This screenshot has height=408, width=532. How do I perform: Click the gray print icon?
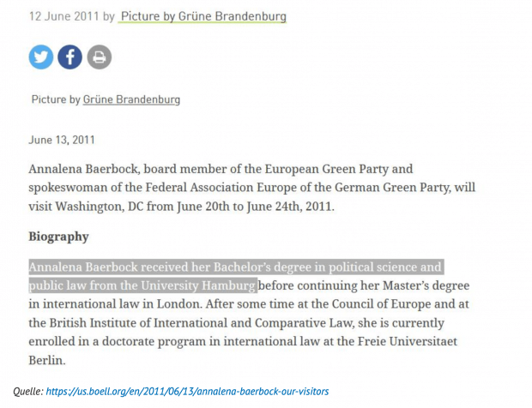(100, 57)
